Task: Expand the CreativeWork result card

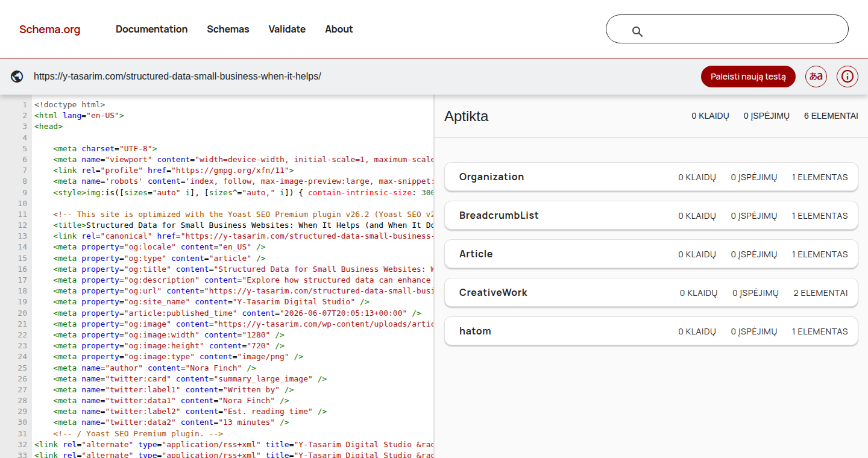Action: pos(651,293)
